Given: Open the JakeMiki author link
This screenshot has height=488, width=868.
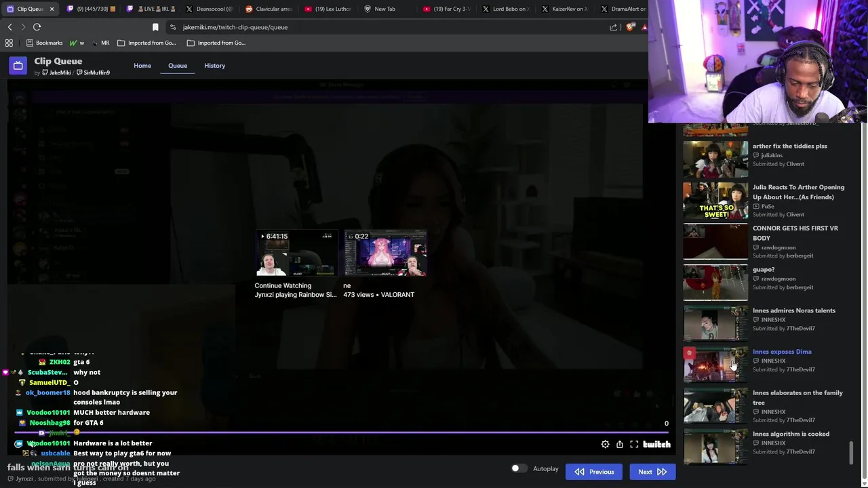Looking at the screenshot, I should pos(56,73).
